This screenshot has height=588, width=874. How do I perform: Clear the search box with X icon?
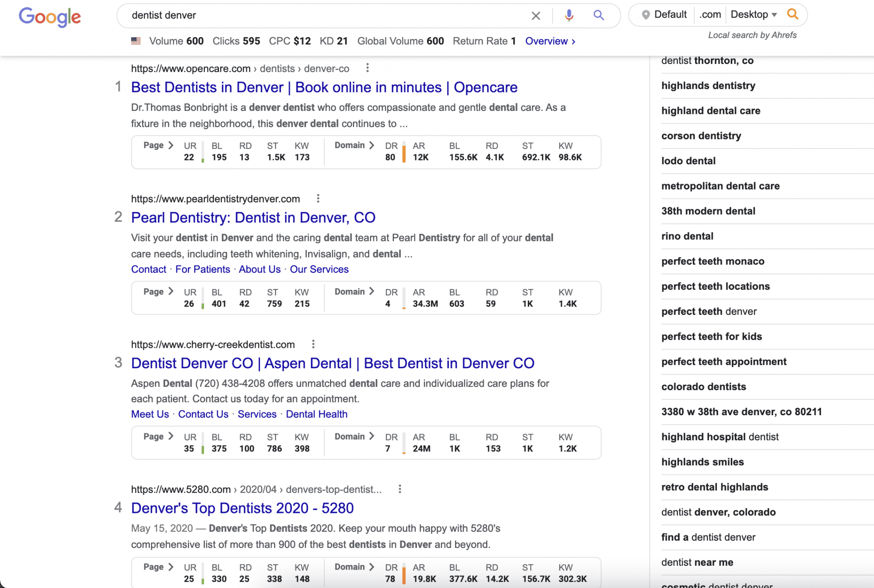536,16
